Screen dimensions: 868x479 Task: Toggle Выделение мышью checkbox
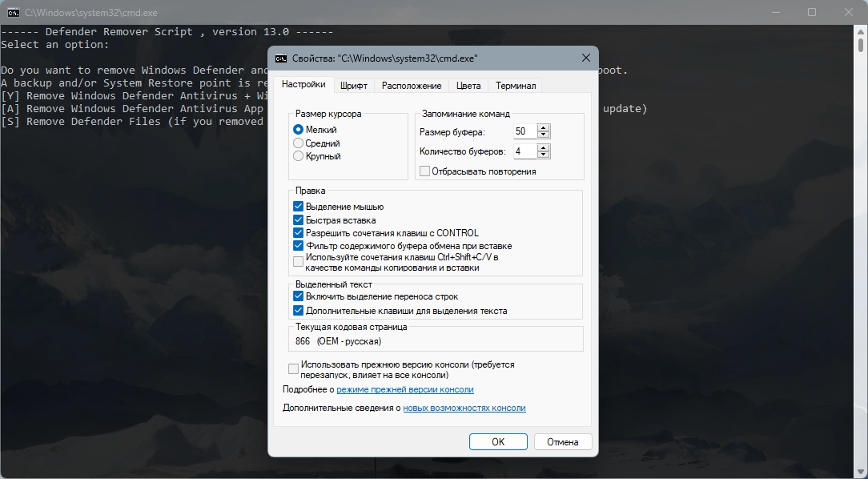298,207
